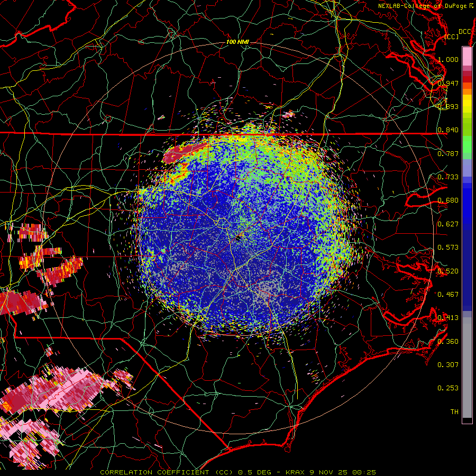Click the KRAX radar site marker at the center
The image size is (476, 476).
pos(239,239)
